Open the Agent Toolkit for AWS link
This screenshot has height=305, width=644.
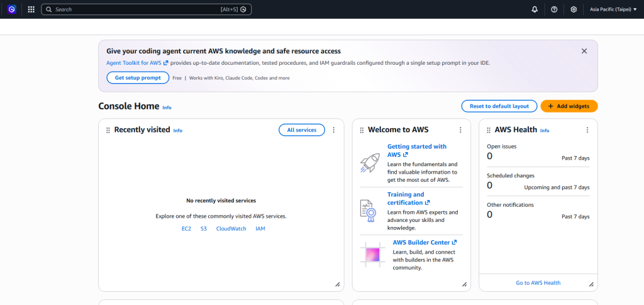point(137,64)
